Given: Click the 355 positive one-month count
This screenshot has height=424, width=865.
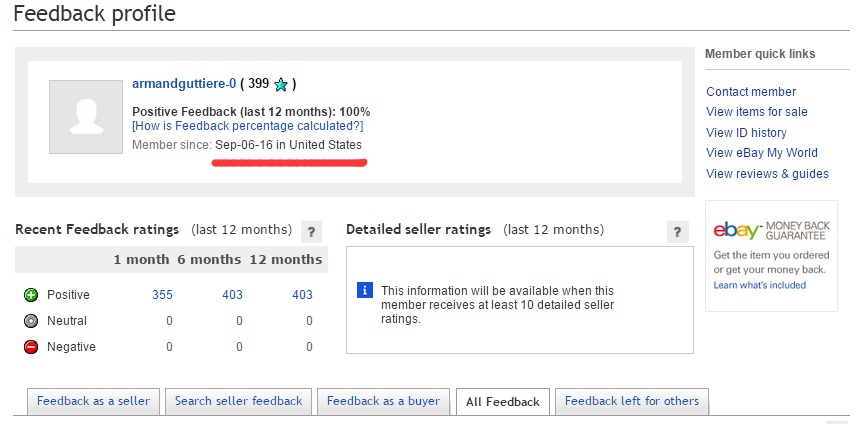Looking at the screenshot, I should (x=162, y=295).
